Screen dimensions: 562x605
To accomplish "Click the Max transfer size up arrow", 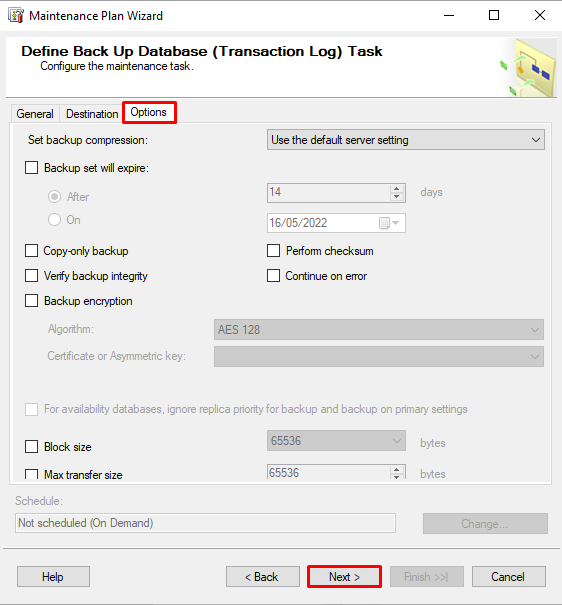I will (397, 470).
